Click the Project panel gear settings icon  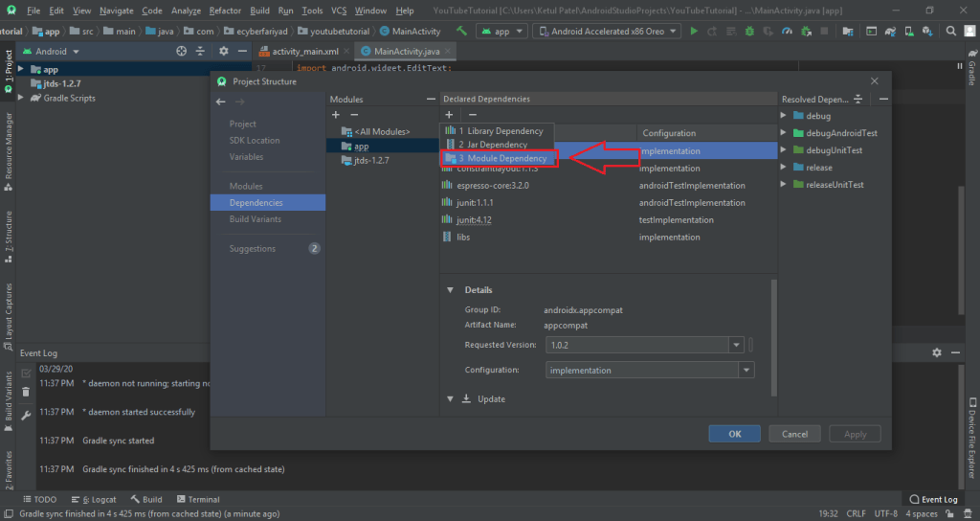[x=223, y=51]
